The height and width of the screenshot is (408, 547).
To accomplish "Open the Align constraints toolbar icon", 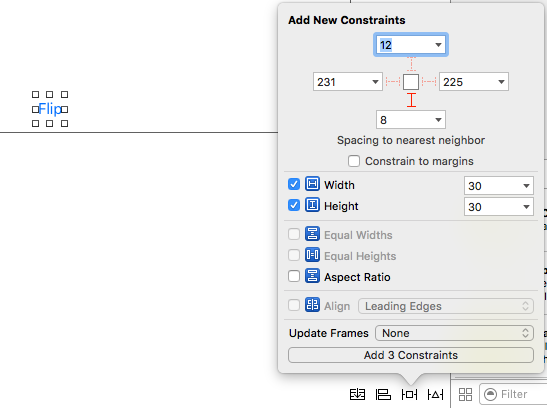I will pyautogui.click(x=383, y=394).
